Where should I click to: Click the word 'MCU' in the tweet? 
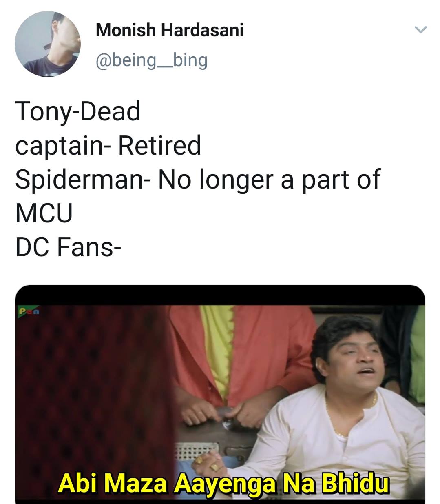click(x=44, y=213)
